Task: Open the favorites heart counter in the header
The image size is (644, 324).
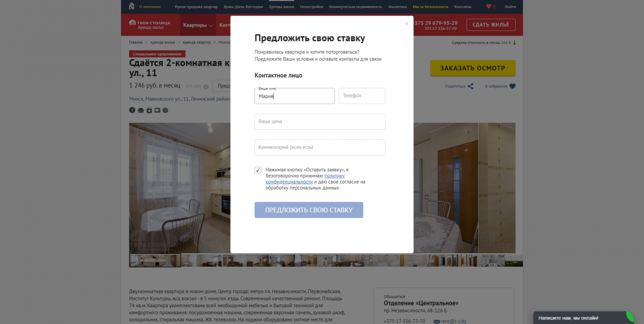Action: point(491,6)
